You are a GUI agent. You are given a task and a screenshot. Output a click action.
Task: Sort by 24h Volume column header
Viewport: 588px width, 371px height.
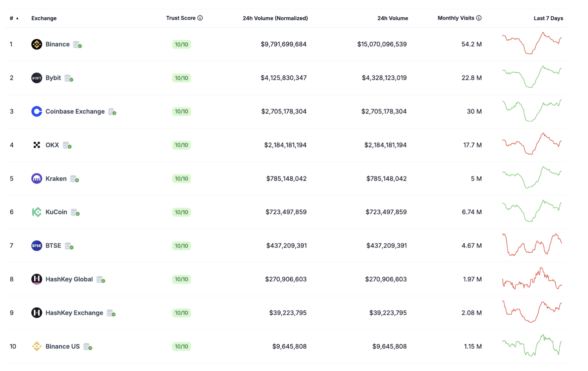click(x=392, y=18)
